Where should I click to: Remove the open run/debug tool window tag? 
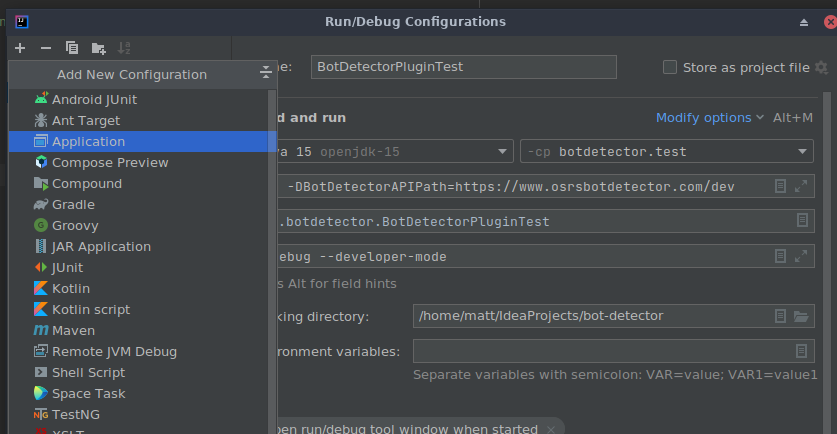[x=551, y=429]
